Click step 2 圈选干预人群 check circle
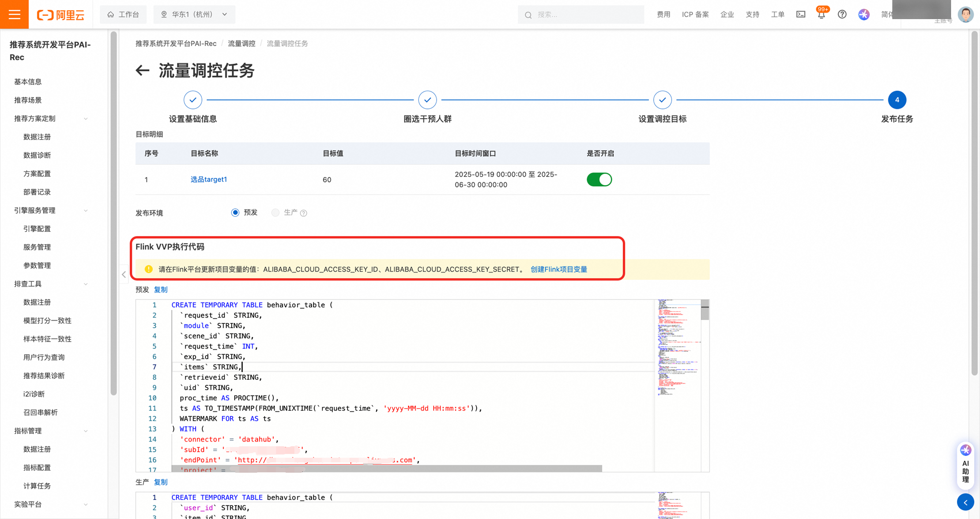The width and height of the screenshot is (980, 519). 427,100
